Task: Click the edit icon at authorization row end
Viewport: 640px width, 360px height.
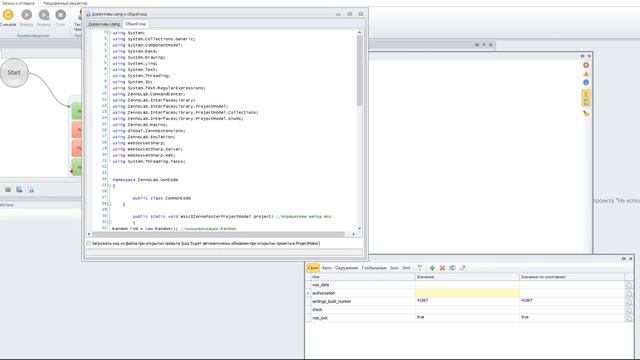Action: pyautogui.click(x=629, y=293)
